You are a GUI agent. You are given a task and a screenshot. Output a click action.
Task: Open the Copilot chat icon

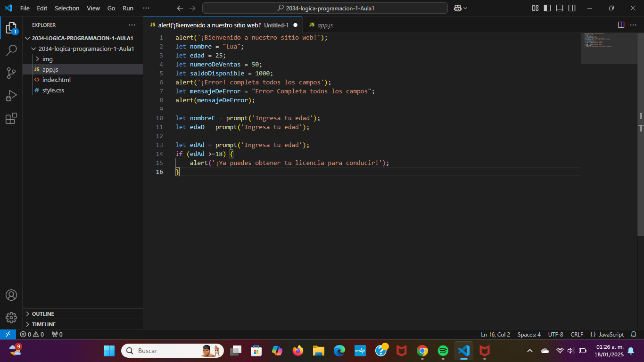click(457, 8)
